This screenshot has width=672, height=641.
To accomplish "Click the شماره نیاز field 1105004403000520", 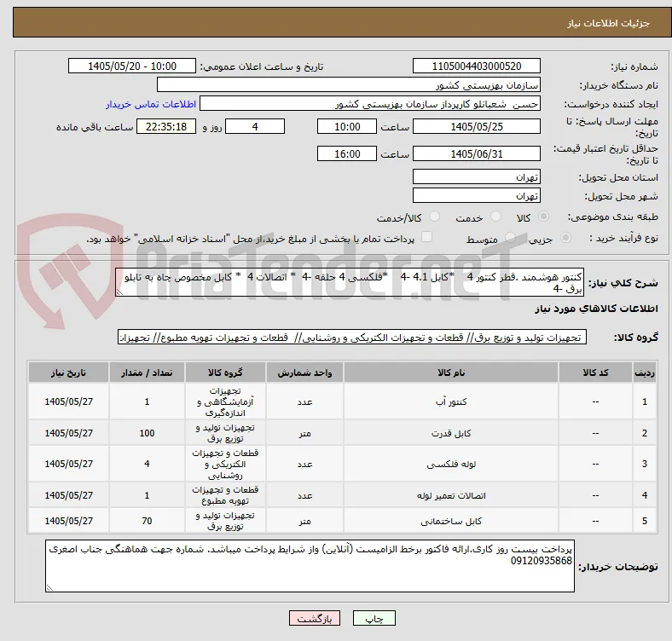I will tap(476, 66).
